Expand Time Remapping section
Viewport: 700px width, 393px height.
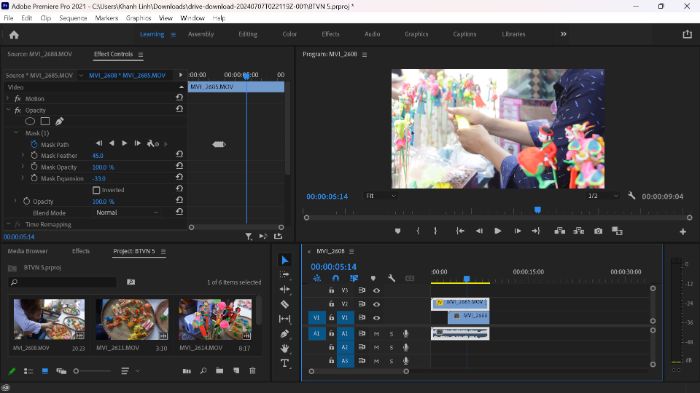(8, 224)
